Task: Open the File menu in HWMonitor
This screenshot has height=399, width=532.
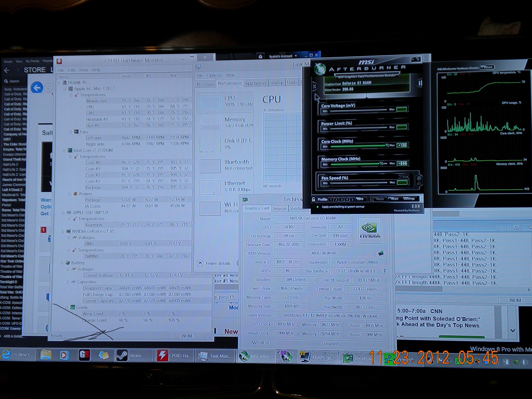Action: [x=61, y=70]
